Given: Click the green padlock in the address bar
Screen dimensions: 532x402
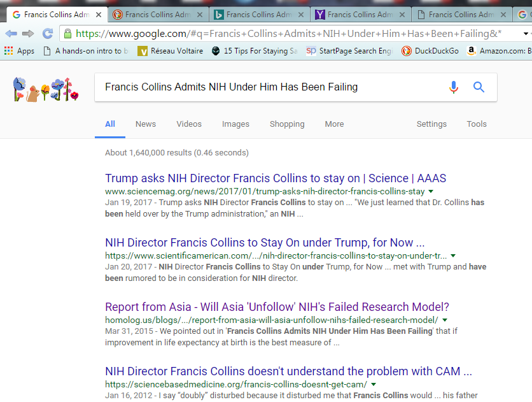Looking at the screenshot, I should 67,34.
